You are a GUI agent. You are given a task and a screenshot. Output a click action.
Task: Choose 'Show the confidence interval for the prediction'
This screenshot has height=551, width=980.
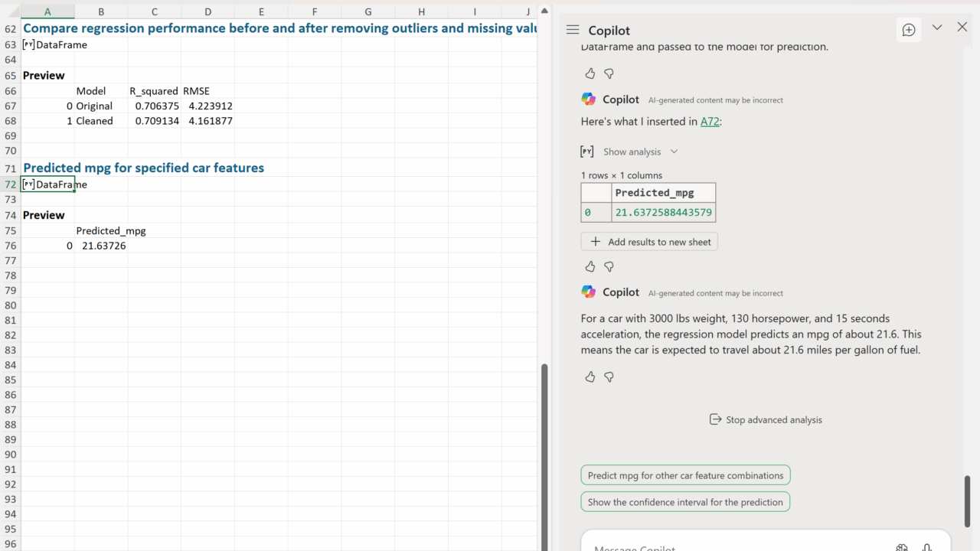coord(685,502)
